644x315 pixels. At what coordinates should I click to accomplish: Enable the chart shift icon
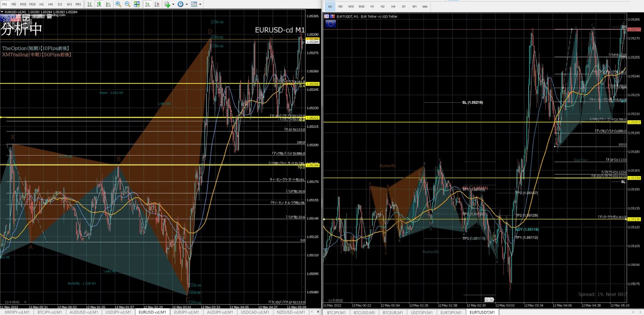click(x=157, y=4)
